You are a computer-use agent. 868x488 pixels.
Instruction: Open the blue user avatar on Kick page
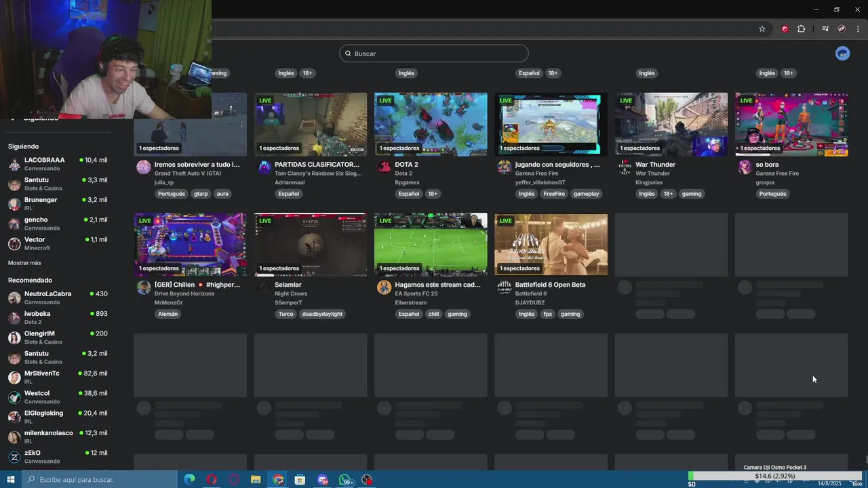[843, 54]
